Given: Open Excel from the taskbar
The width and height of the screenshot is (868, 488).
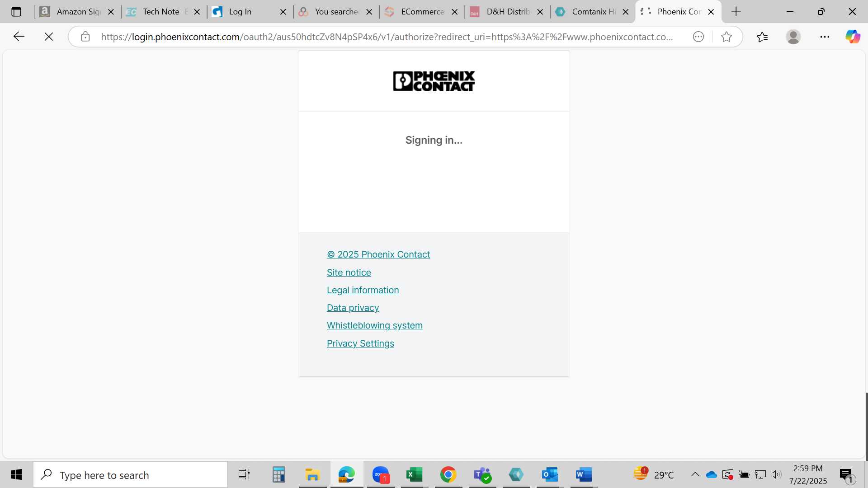Looking at the screenshot, I should 415,474.
